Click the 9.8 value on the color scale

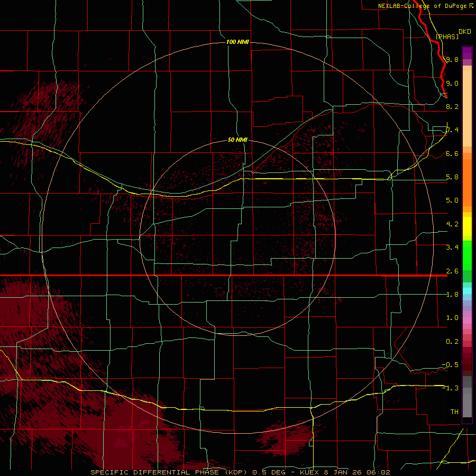pyautogui.click(x=452, y=59)
